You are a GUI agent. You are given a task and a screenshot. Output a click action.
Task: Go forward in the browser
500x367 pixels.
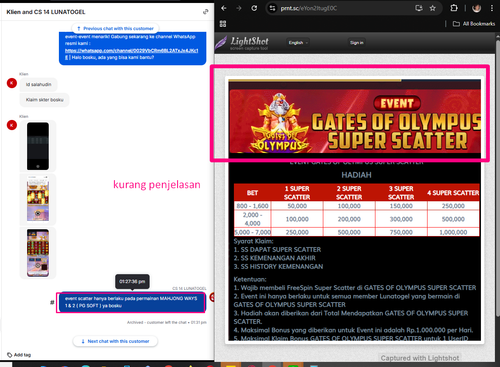[239, 8]
